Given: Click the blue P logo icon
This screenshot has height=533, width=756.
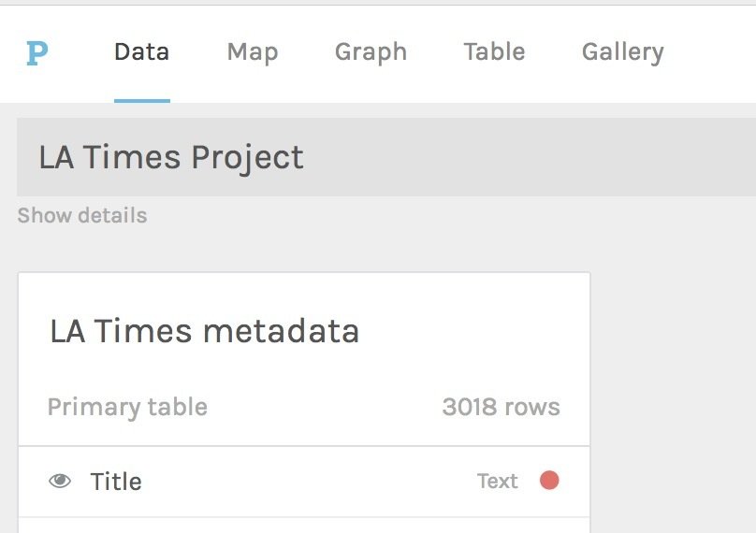Looking at the screenshot, I should [x=36, y=53].
